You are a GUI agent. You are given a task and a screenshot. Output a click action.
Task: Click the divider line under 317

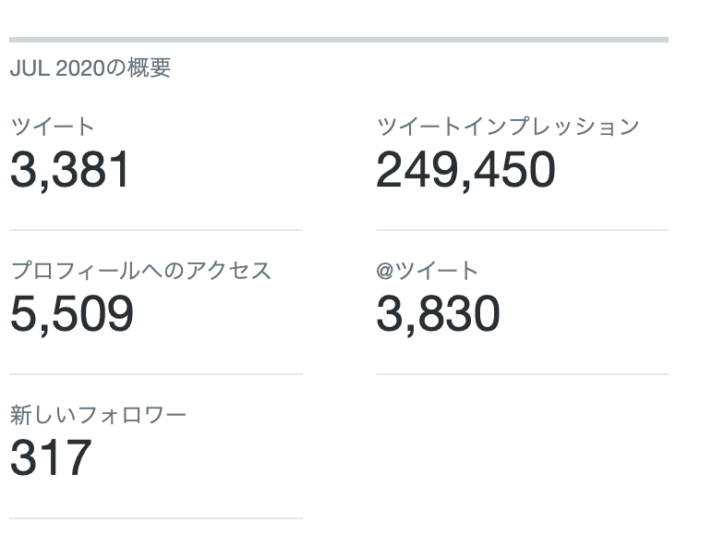click(x=156, y=518)
